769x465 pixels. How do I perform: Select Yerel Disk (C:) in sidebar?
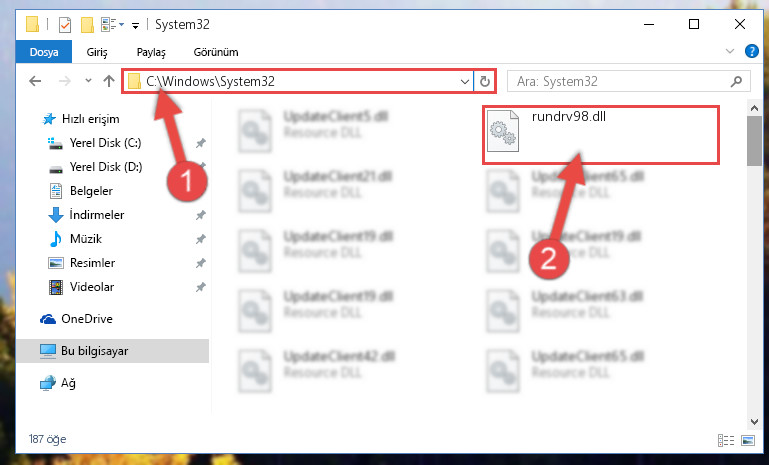coord(105,143)
